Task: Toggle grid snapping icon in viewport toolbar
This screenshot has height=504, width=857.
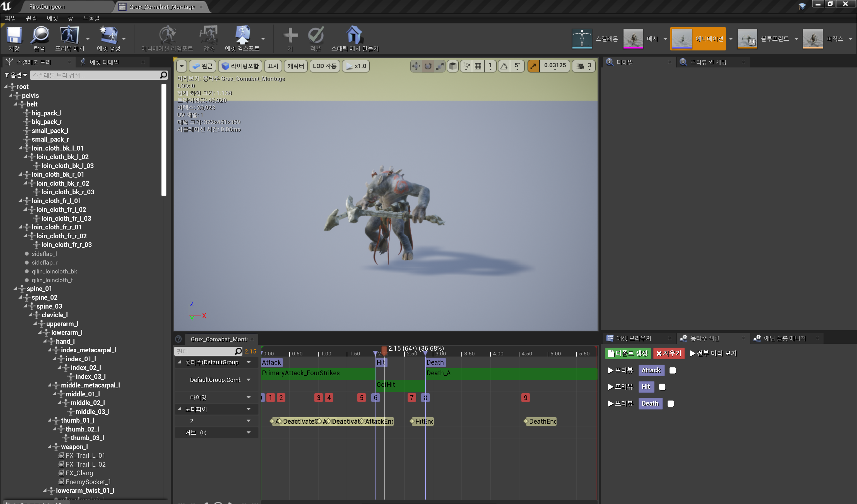Action: (x=478, y=66)
